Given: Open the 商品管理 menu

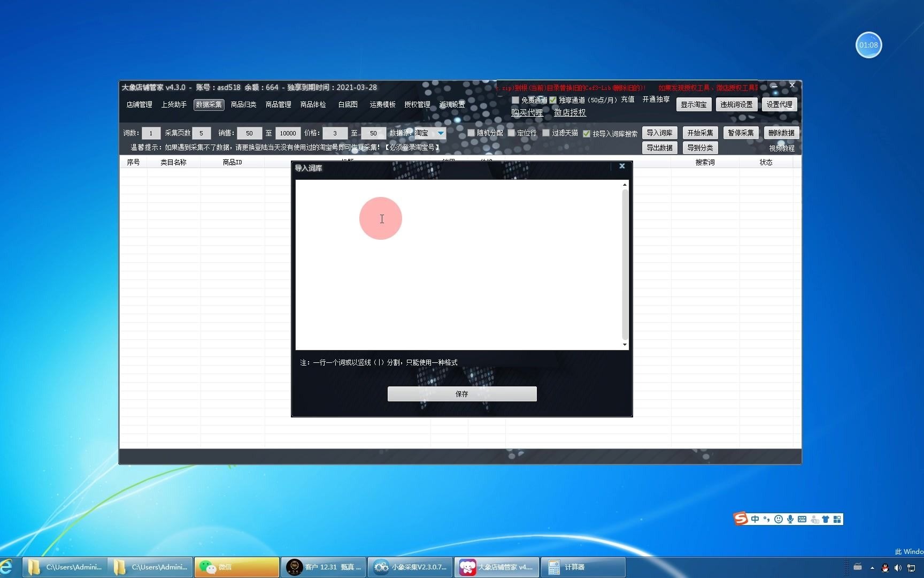Looking at the screenshot, I should pos(278,104).
